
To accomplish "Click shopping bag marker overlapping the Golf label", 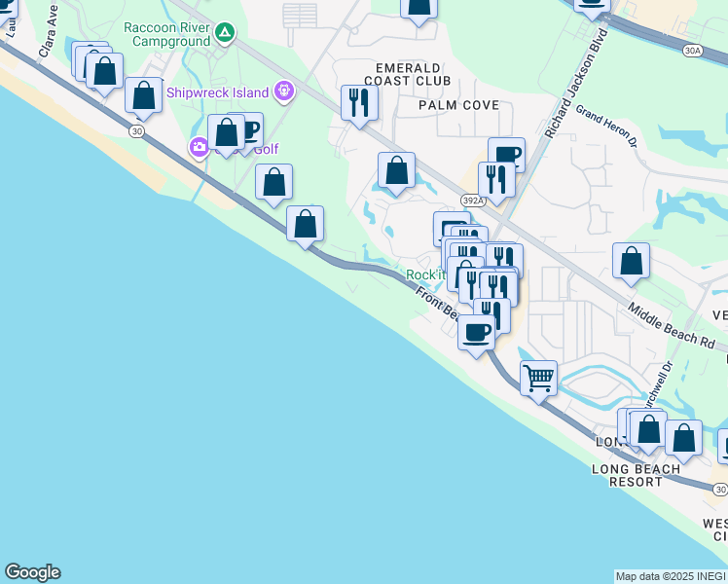I will (227, 135).
